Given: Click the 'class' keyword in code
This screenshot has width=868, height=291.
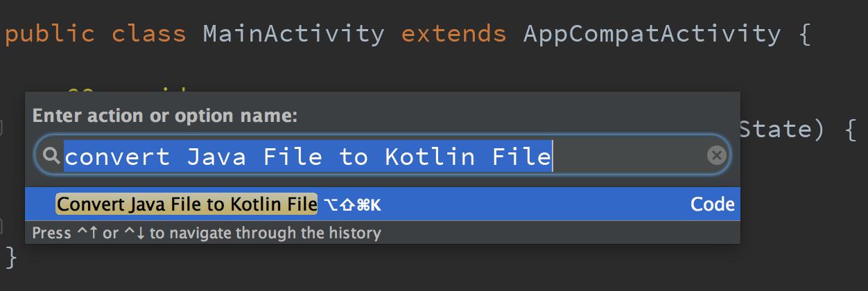Looking at the screenshot, I should (x=148, y=33).
